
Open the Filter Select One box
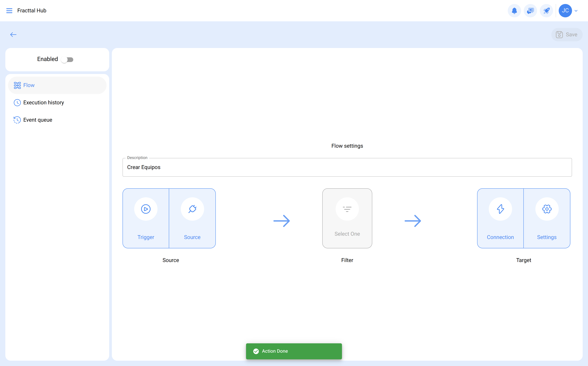pos(347,218)
